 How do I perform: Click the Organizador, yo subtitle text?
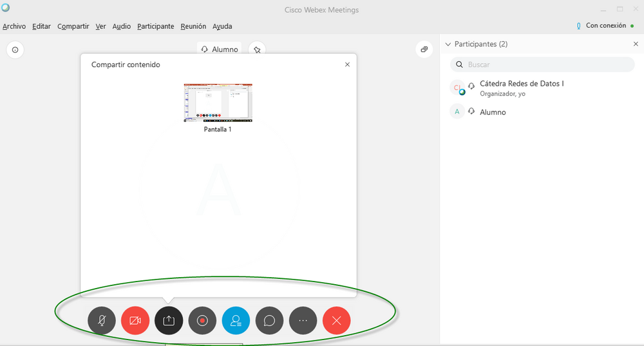click(503, 94)
